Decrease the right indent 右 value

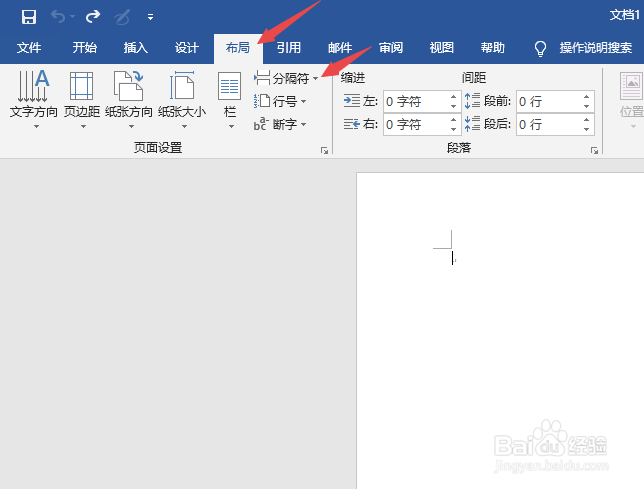pos(453,129)
